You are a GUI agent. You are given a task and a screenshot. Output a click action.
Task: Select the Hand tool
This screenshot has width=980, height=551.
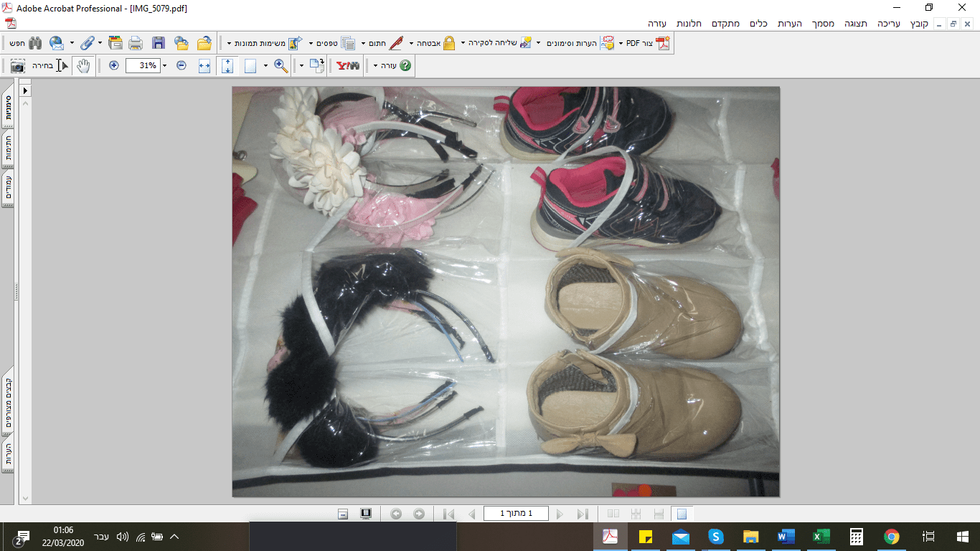point(83,66)
